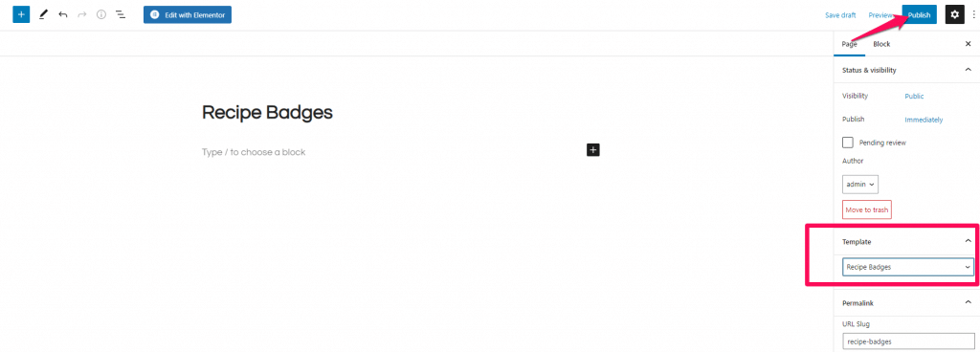
Task: Click the blue Publish button
Action: point(919,14)
